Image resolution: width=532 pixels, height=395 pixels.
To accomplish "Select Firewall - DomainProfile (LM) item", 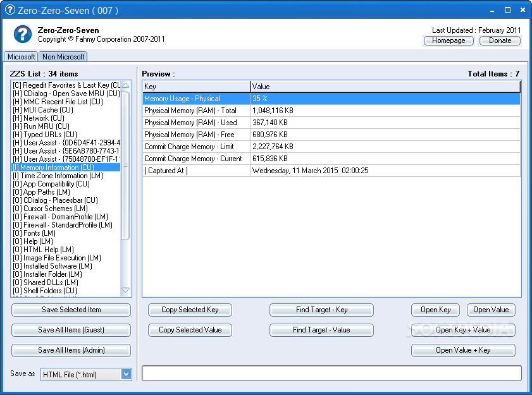I will [66, 217].
